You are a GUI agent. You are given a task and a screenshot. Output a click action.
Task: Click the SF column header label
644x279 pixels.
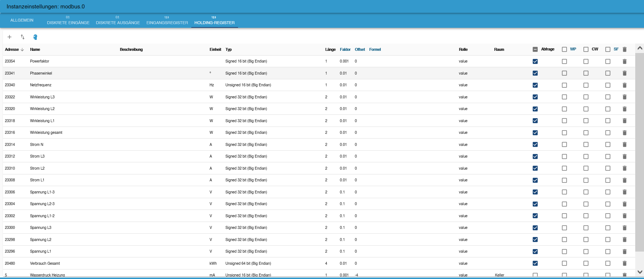point(616,49)
